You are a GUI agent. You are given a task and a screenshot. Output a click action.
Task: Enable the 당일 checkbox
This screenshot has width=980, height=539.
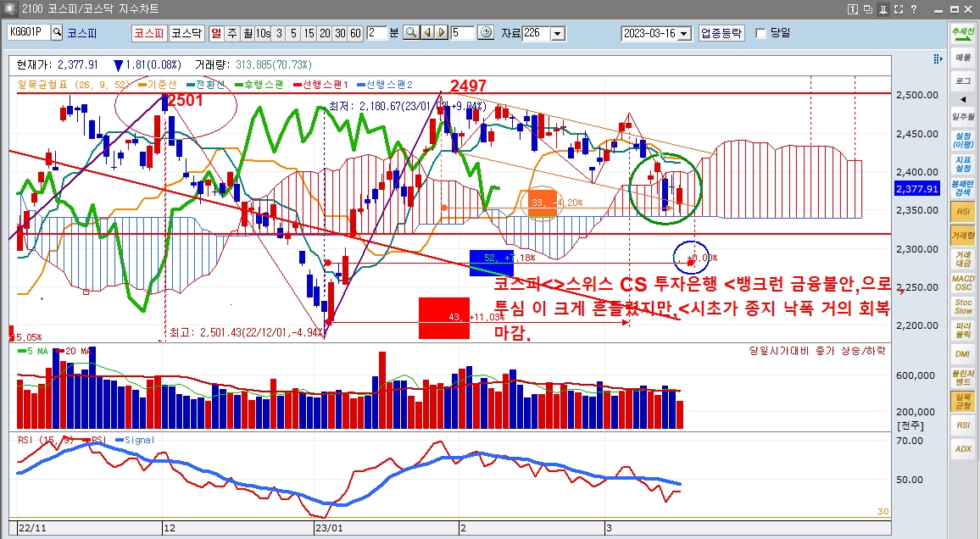[x=760, y=33]
